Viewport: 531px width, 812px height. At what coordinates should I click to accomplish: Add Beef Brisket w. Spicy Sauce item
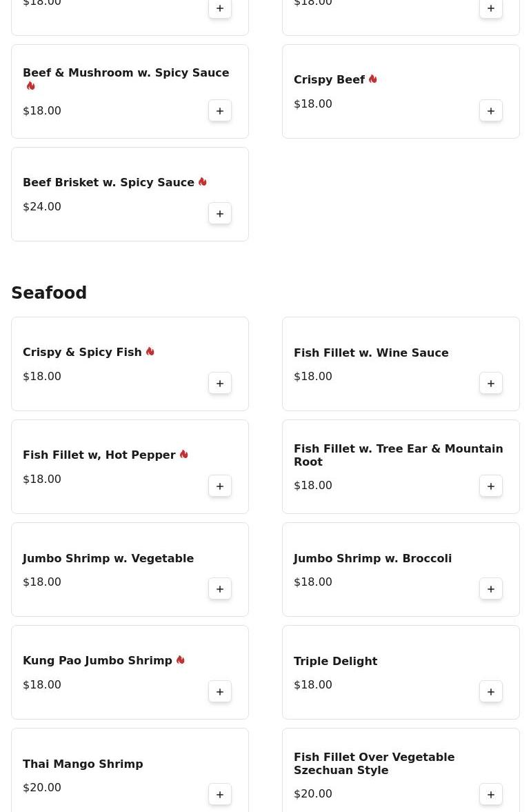[x=220, y=214]
